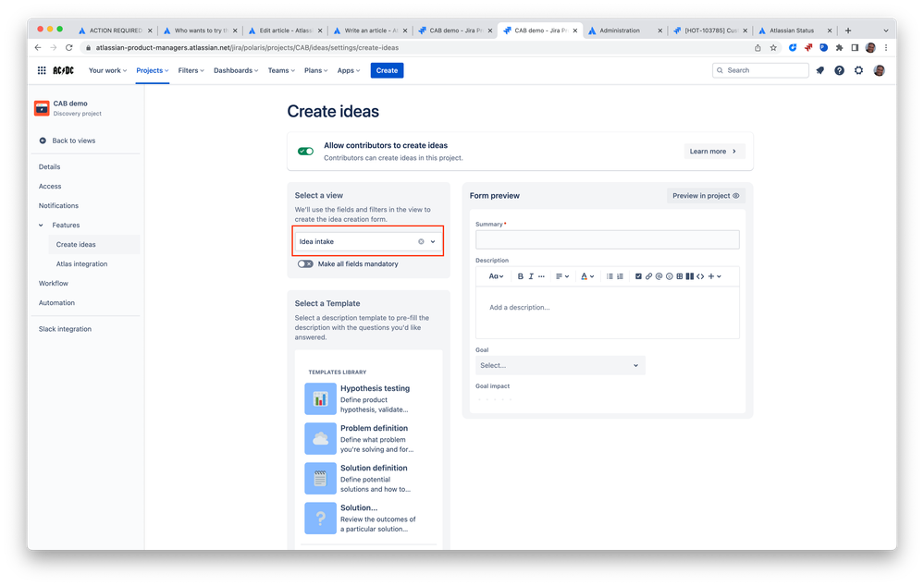Toggle italic in description editor
The image size is (924, 586).
(x=530, y=276)
